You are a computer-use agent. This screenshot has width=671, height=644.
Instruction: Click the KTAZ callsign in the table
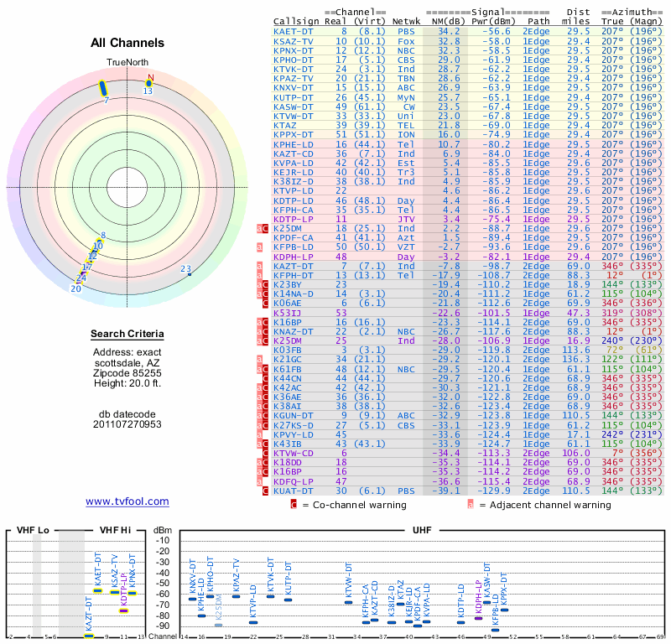click(x=284, y=126)
